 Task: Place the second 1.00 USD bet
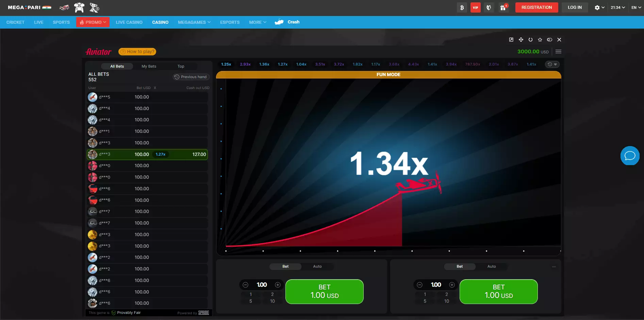(x=499, y=291)
